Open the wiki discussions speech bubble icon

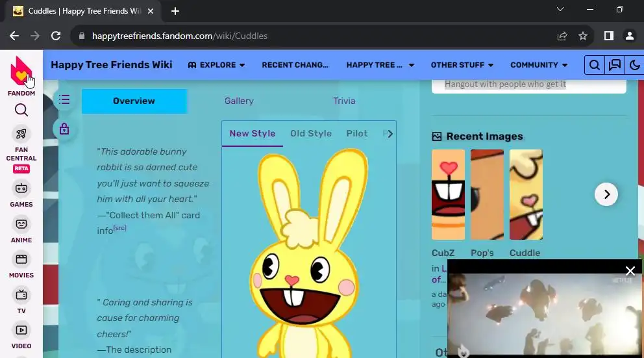[x=614, y=65]
